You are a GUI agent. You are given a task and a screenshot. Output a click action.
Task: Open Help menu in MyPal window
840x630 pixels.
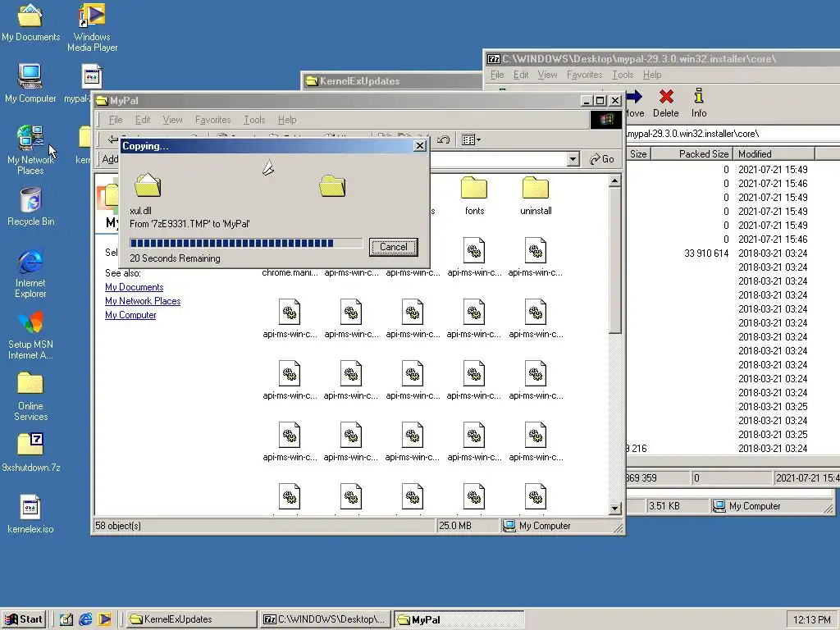[287, 120]
